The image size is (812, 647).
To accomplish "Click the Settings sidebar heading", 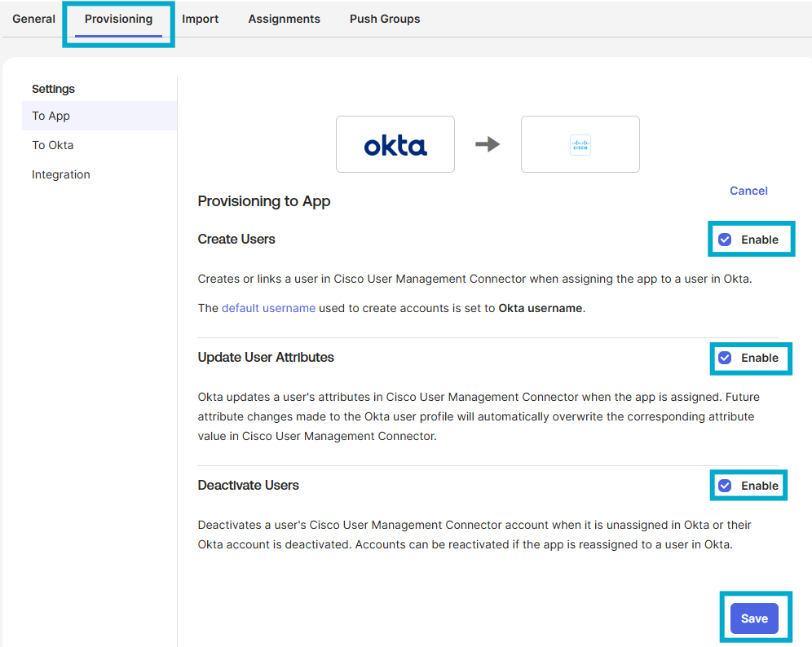I will (x=53, y=89).
